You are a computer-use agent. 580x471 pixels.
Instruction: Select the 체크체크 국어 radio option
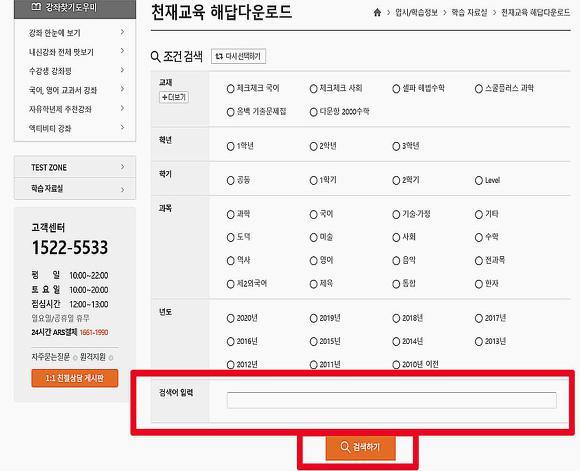230,89
